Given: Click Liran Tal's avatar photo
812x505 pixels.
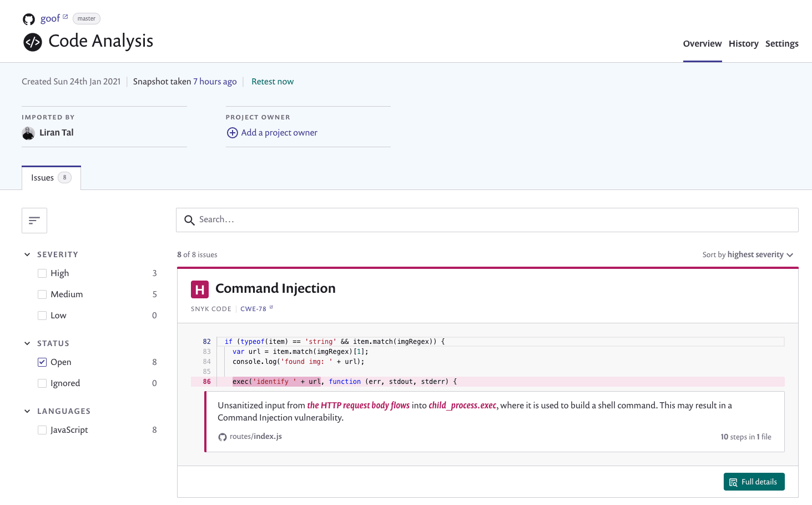Looking at the screenshot, I should [28, 133].
